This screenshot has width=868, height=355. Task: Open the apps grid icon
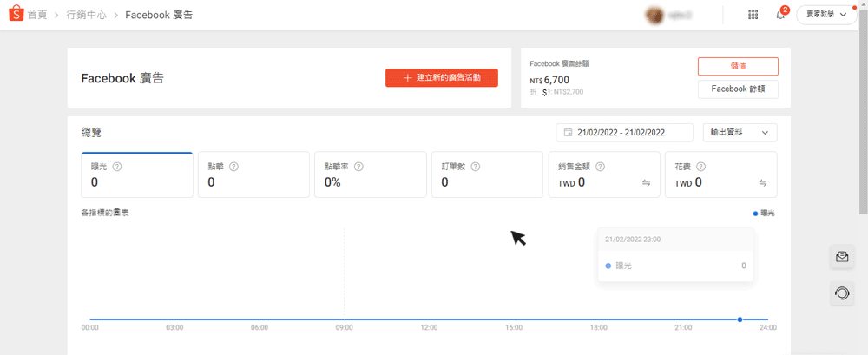[753, 15]
